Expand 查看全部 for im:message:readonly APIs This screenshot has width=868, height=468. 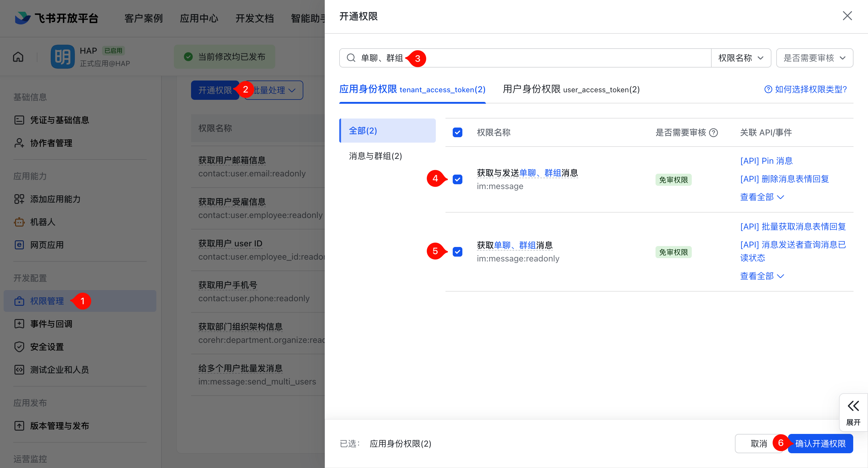tap(762, 276)
